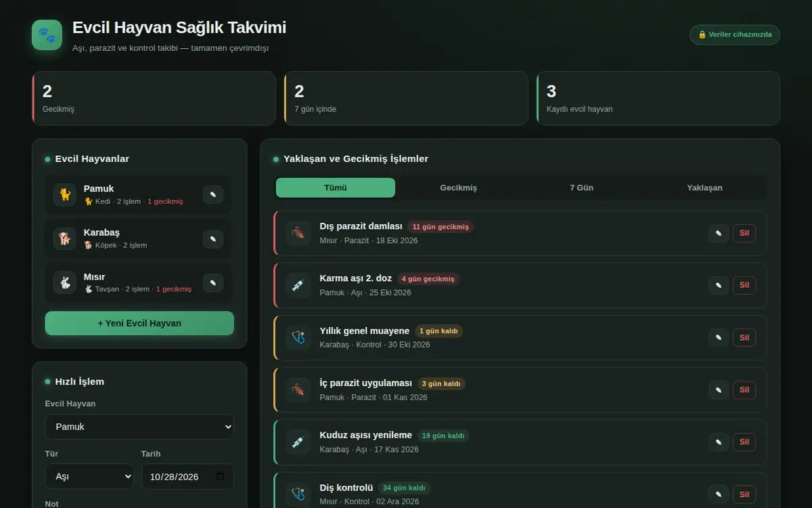Image resolution: width=812 pixels, height=508 pixels.
Task: Click Karabaş's dog avatar icon
Action: (x=65, y=238)
